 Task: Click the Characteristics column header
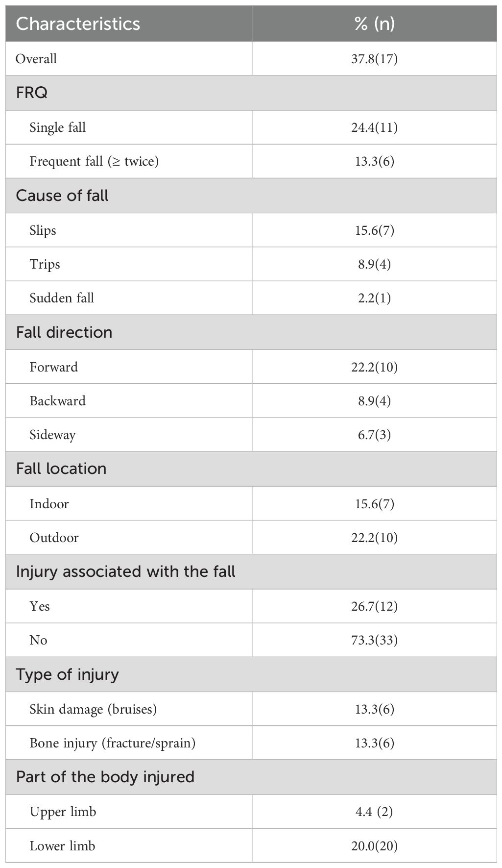coord(78,24)
